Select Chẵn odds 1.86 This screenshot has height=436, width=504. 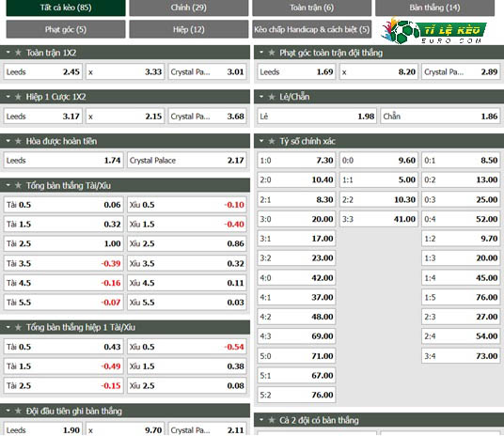click(440, 116)
